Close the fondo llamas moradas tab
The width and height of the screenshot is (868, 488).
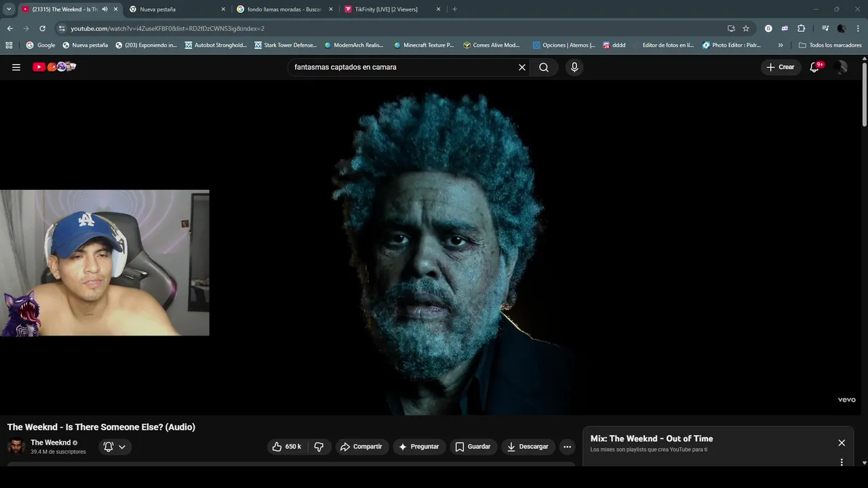330,9
